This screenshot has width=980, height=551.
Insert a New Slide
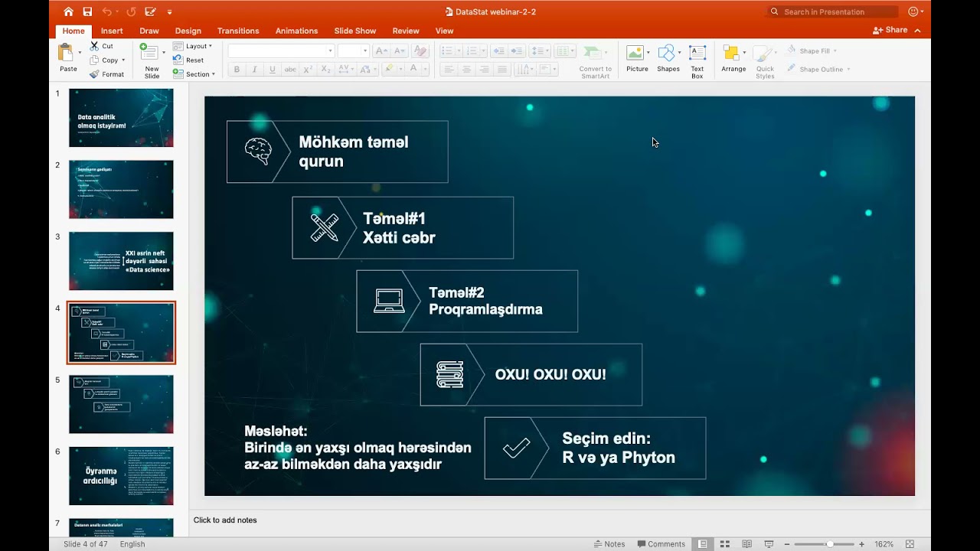(151, 60)
